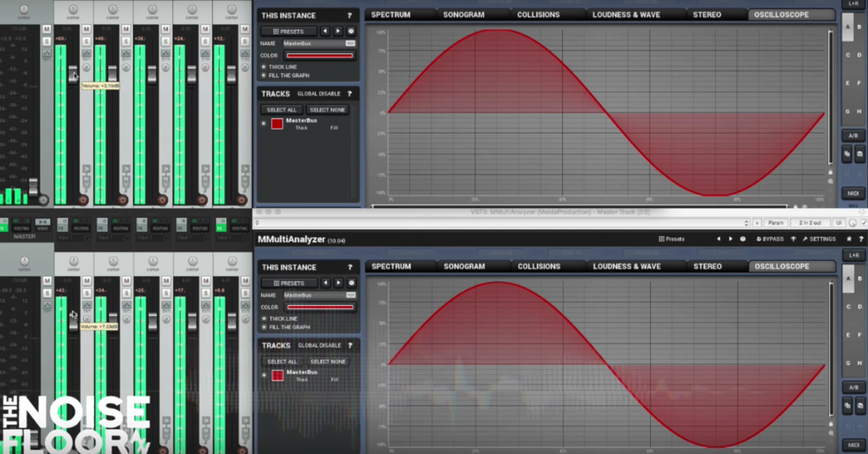Open PRESETS menu in upper THIS INSTANCE panel
The height and width of the screenshot is (454, 868).
pyautogui.click(x=288, y=31)
